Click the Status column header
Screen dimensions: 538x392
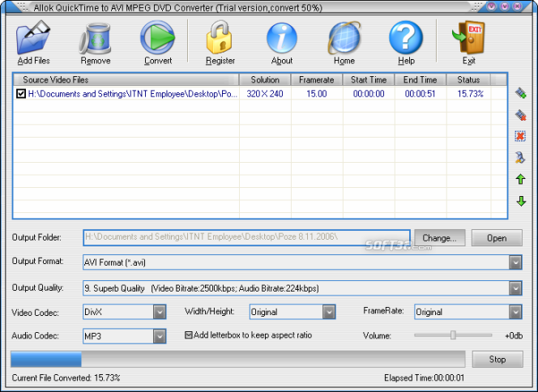pyautogui.click(x=468, y=79)
